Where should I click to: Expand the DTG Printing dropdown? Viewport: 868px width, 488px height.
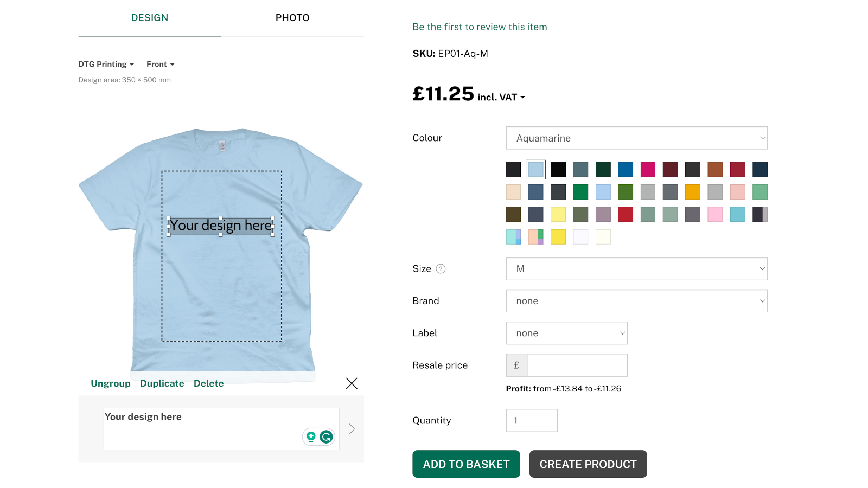pos(106,64)
